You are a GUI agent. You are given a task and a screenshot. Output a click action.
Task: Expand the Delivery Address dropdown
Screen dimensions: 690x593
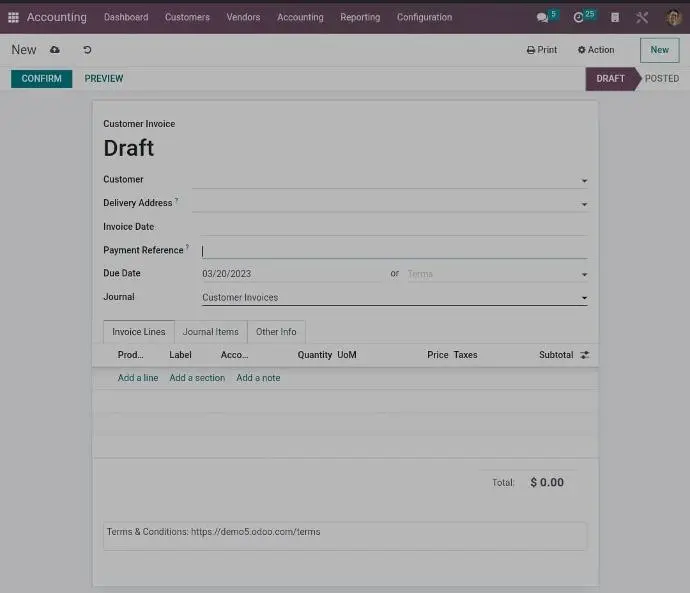point(584,204)
